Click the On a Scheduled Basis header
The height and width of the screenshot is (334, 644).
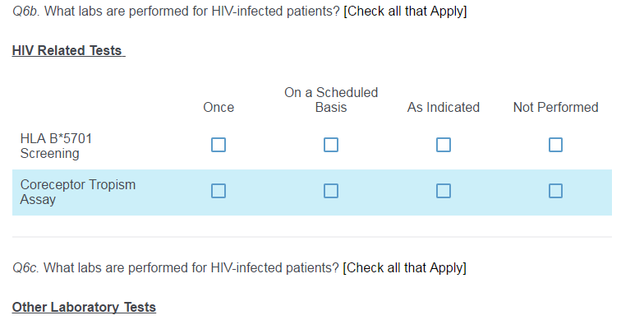pos(331,100)
